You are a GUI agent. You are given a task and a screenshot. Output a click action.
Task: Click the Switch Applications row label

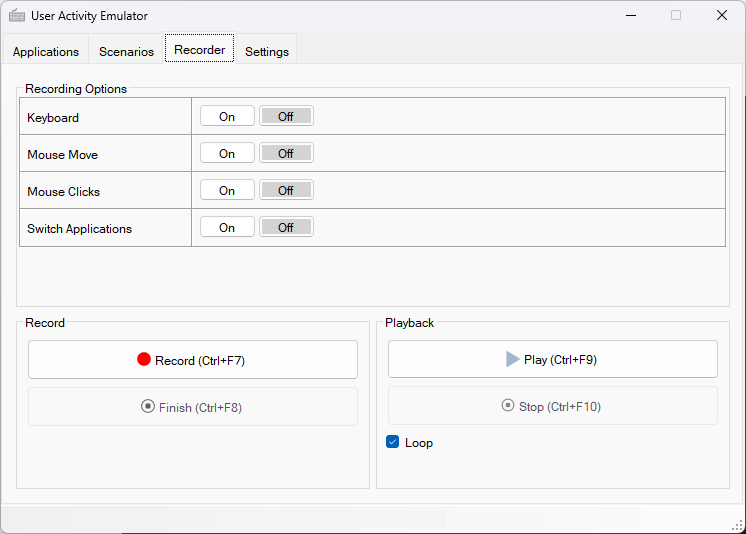coord(79,229)
